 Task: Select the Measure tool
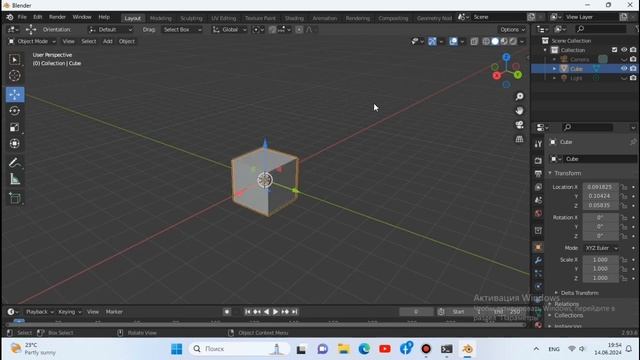click(15, 179)
